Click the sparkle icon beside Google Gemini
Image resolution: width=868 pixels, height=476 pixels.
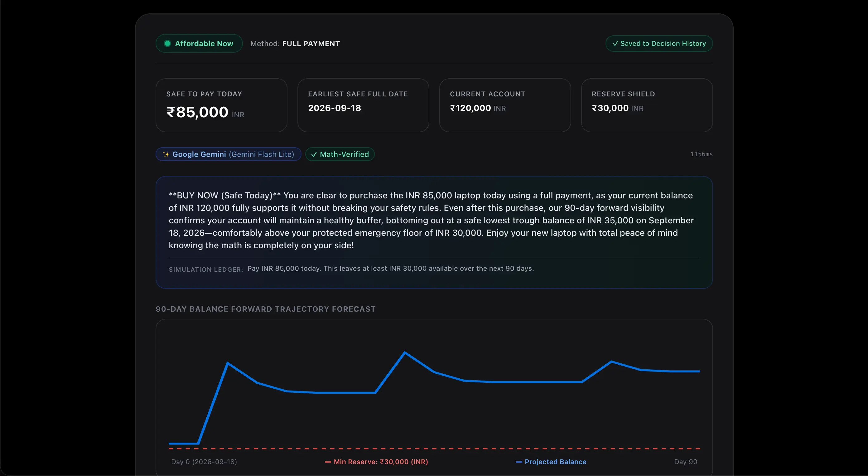(166, 154)
